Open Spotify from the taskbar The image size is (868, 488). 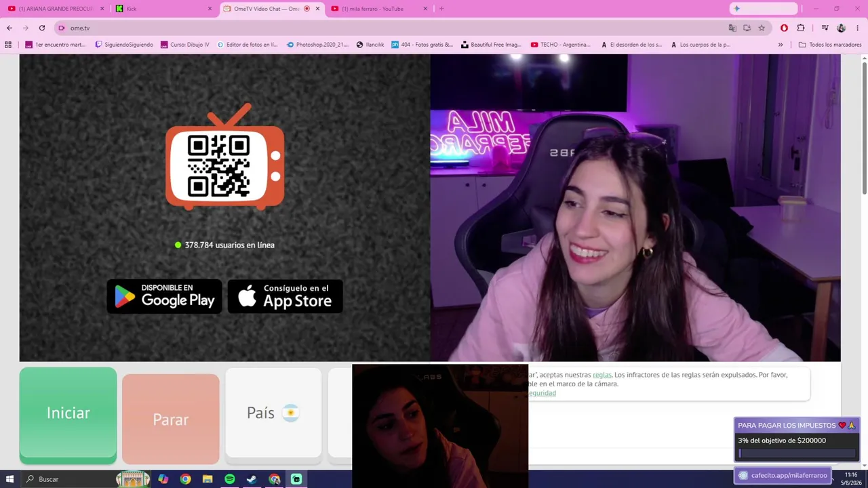(x=230, y=479)
